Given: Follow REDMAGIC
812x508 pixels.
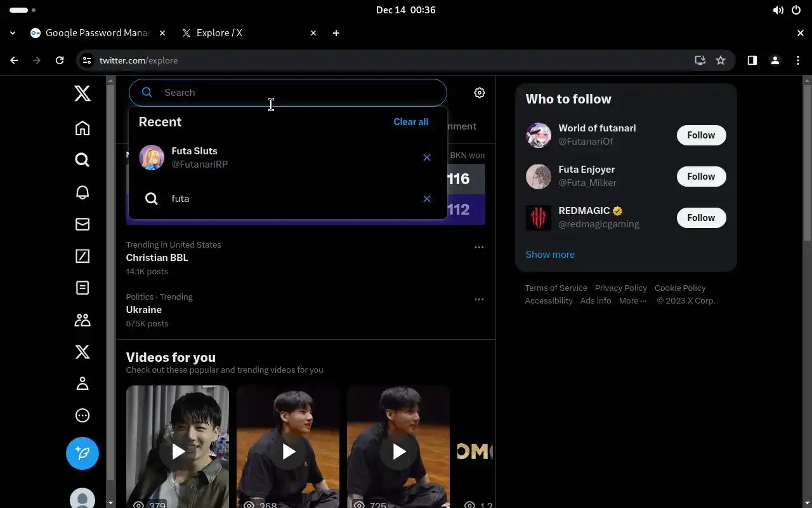Looking at the screenshot, I should point(701,218).
